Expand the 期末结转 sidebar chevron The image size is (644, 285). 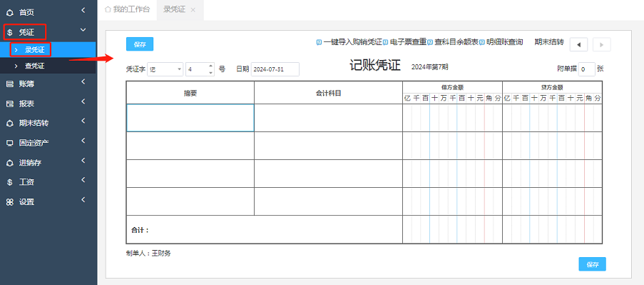(83, 121)
